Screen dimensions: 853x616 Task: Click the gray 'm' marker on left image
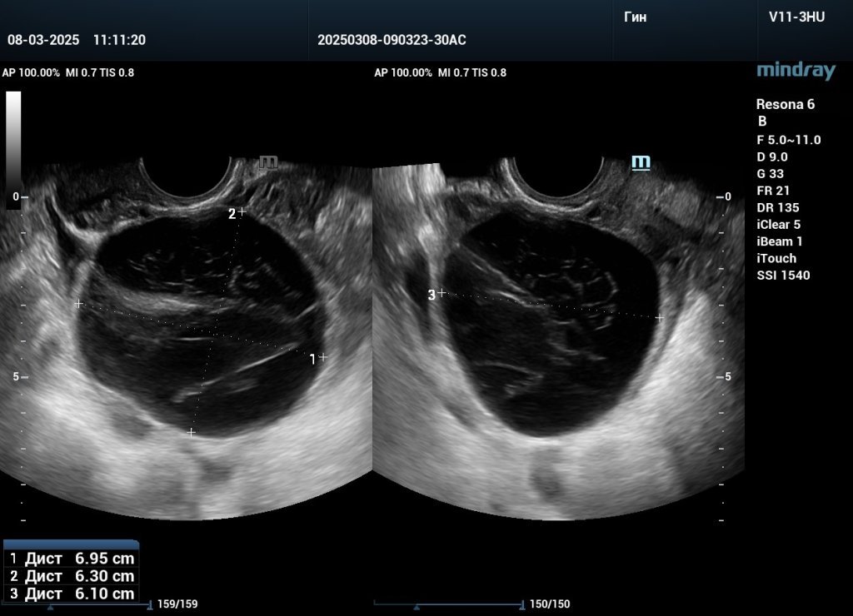click(269, 162)
